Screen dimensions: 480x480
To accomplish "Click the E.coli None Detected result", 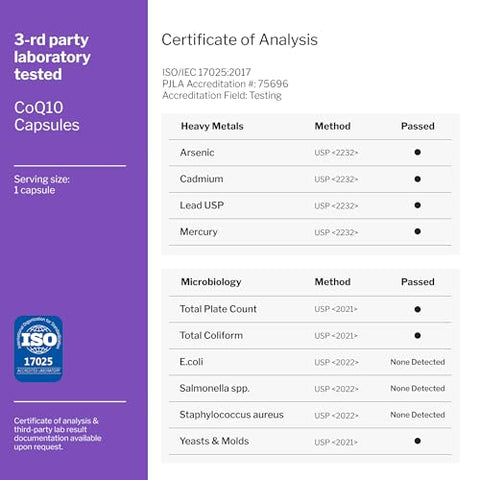I will [x=418, y=362].
